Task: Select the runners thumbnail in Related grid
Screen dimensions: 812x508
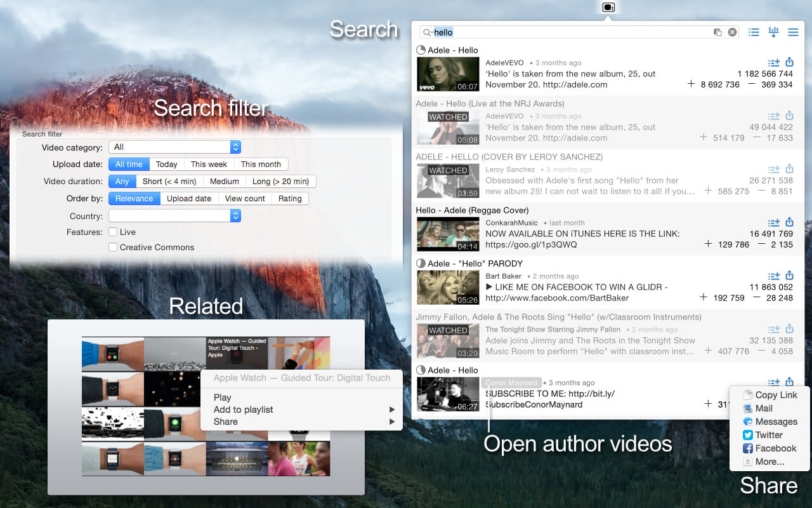Action: coord(299,458)
